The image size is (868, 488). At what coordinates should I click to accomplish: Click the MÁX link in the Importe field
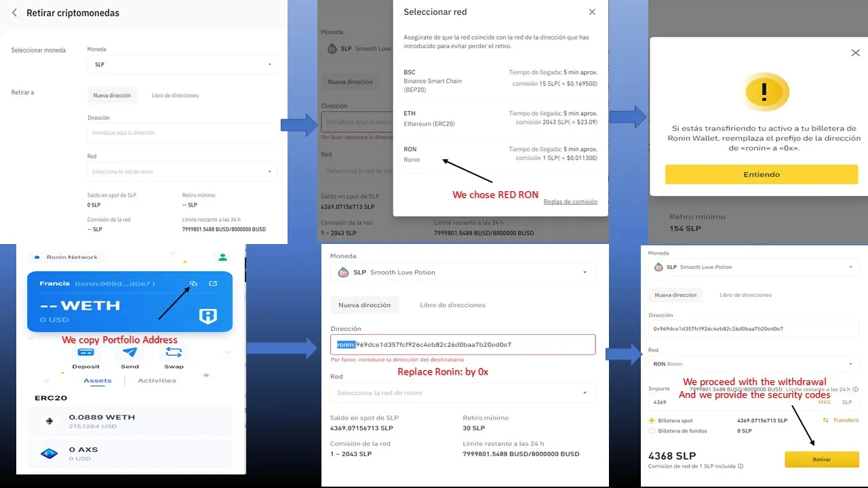tap(825, 402)
